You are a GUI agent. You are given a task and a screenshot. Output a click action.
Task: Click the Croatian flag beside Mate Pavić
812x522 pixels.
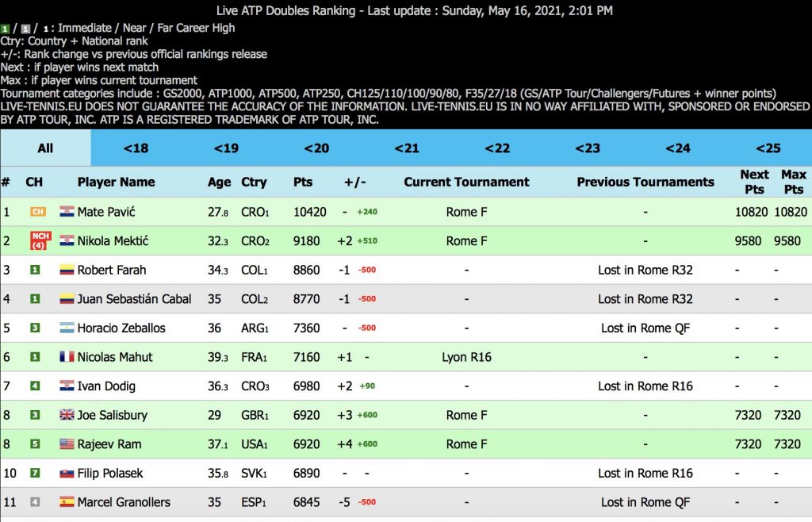[67, 212]
